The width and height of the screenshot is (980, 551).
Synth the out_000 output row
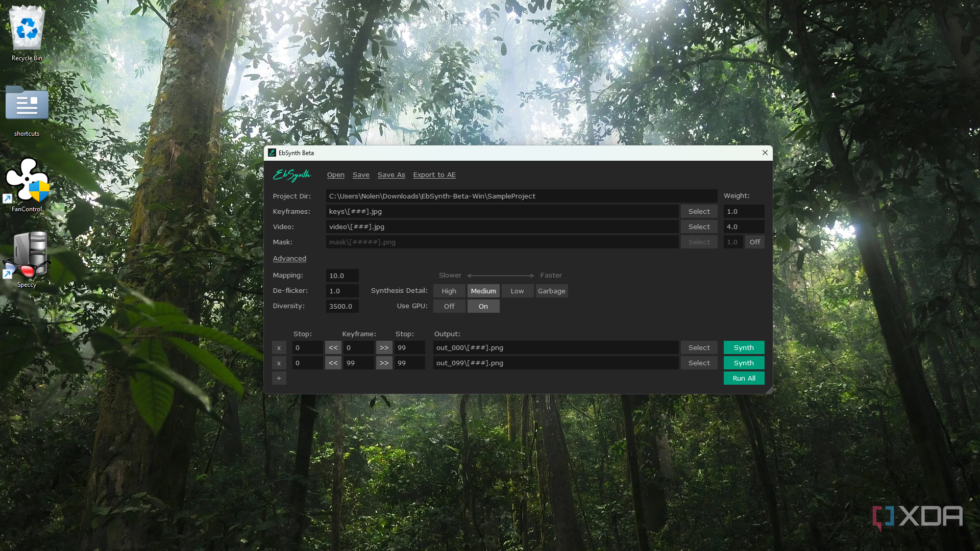coord(744,348)
